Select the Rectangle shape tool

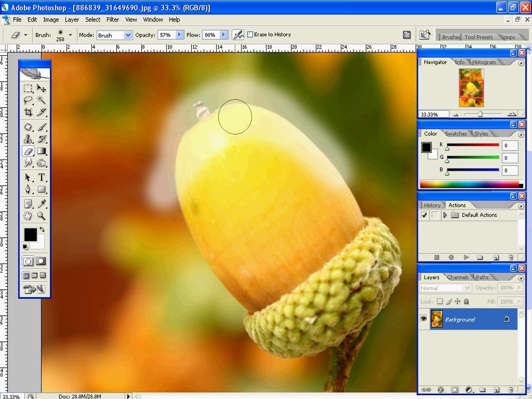point(42,190)
